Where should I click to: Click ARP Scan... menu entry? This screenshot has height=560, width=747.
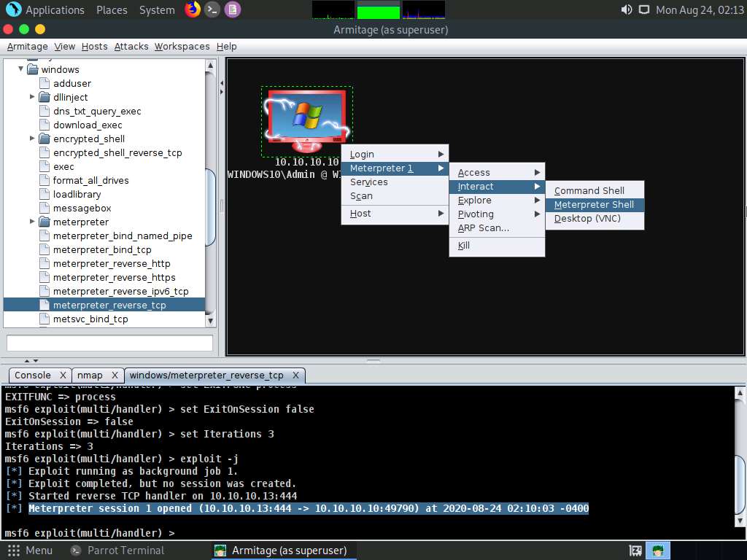497,228
